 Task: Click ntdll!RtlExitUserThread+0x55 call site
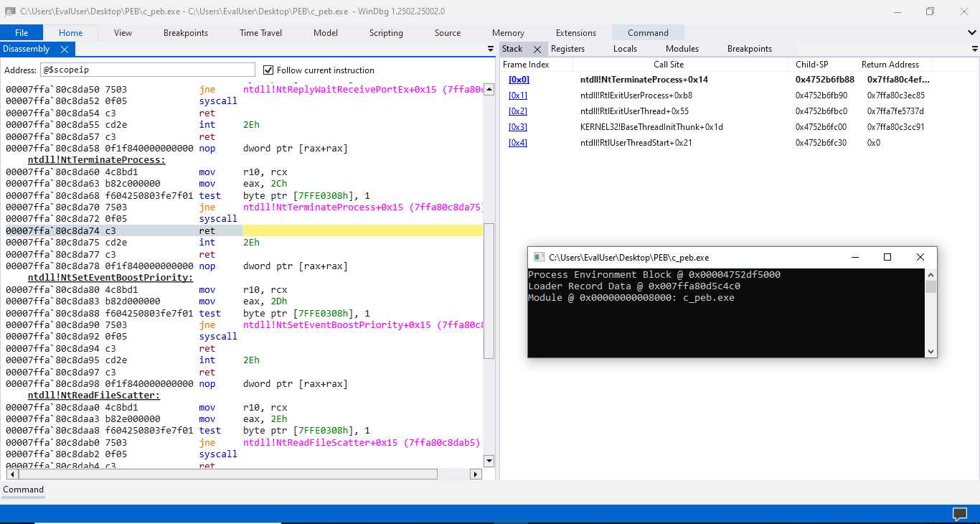click(634, 111)
